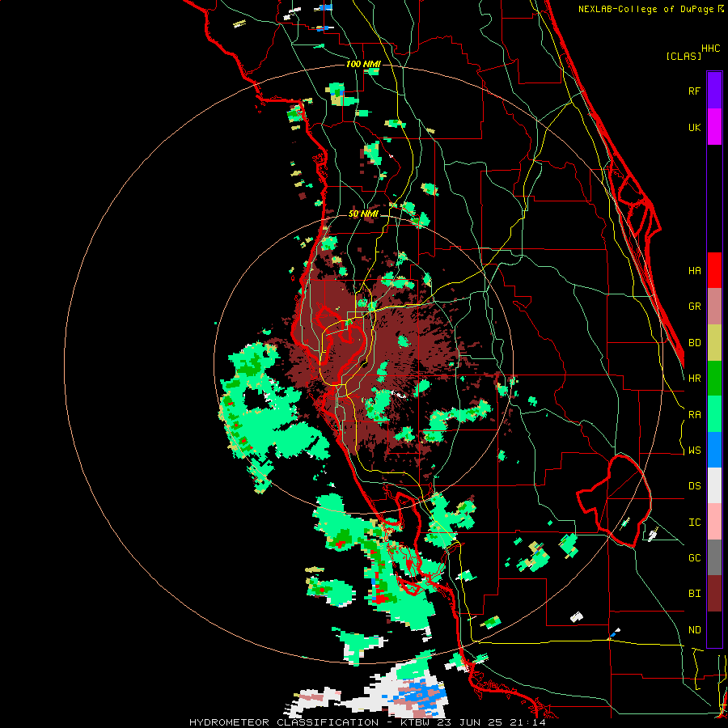Click the BI brown legend swatch
The height and width of the screenshot is (728, 728).
[714, 594]
